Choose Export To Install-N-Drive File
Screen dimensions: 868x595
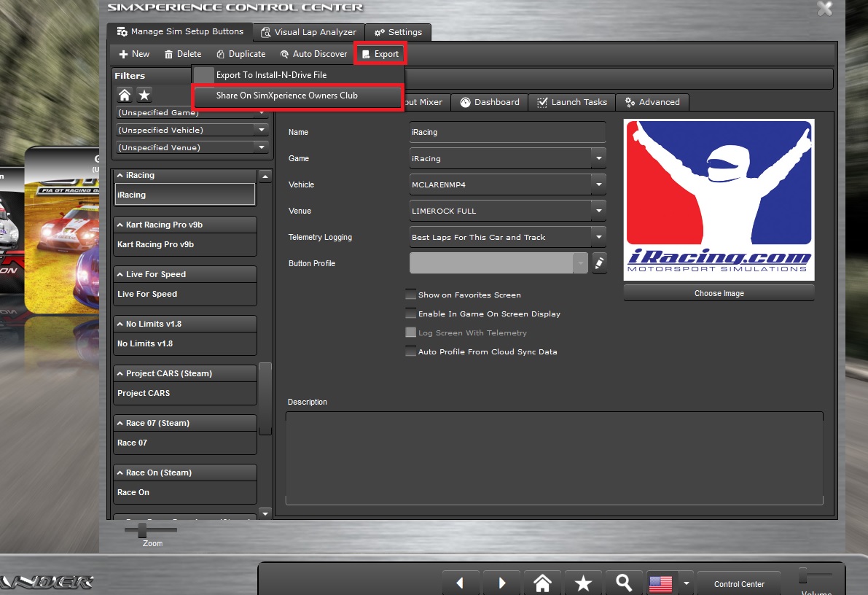(271, 75)
